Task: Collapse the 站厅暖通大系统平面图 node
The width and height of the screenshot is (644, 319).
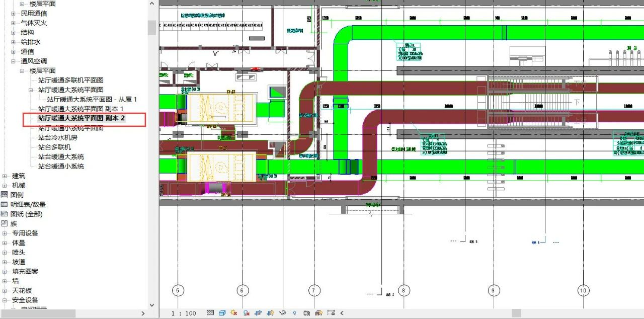Action: [x=31, y=90]
